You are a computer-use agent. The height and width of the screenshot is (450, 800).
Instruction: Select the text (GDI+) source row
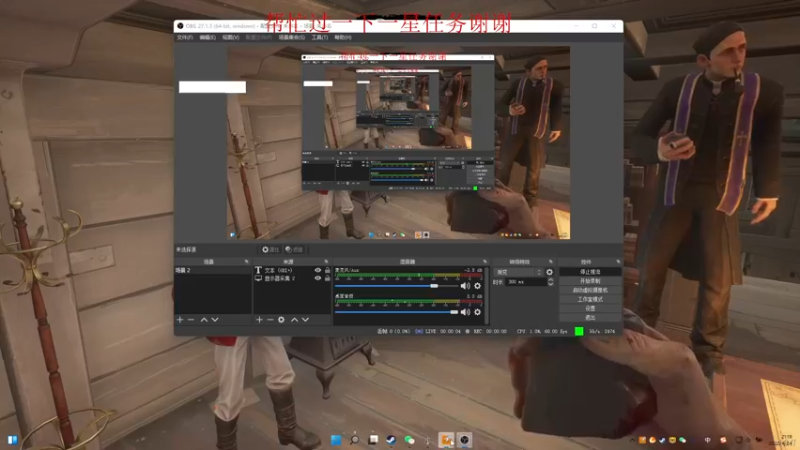pos(292,270)
